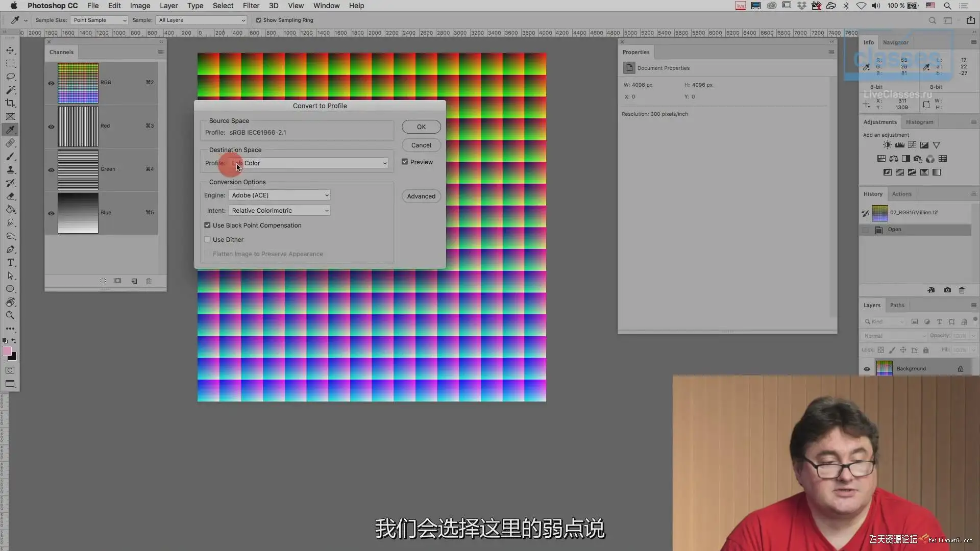The image size is (980, 551).
Task: Create new snapshot in History panel
Action: point(947,290)
